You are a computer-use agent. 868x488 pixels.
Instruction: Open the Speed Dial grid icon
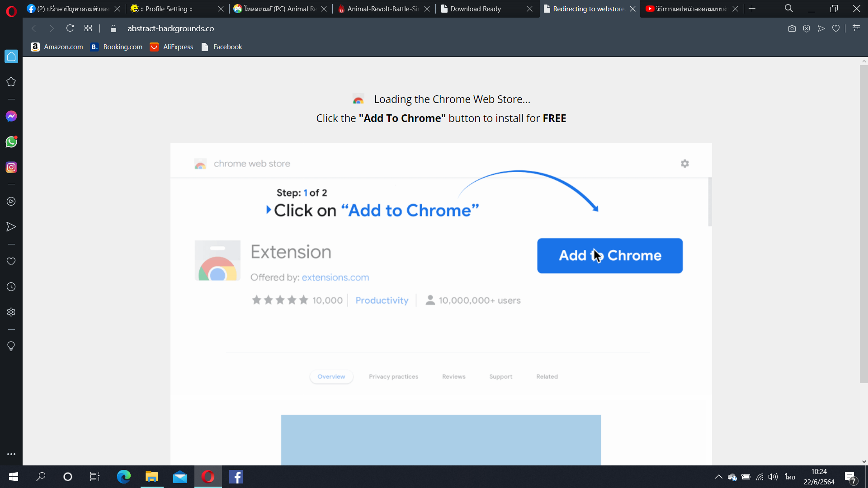88,28
